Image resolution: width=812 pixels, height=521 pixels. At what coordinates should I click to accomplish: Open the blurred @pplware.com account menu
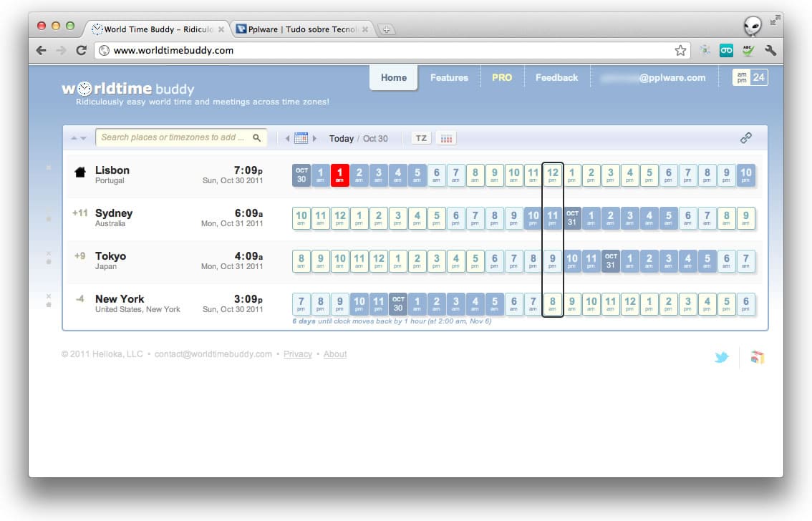click(x=653, y=77)
